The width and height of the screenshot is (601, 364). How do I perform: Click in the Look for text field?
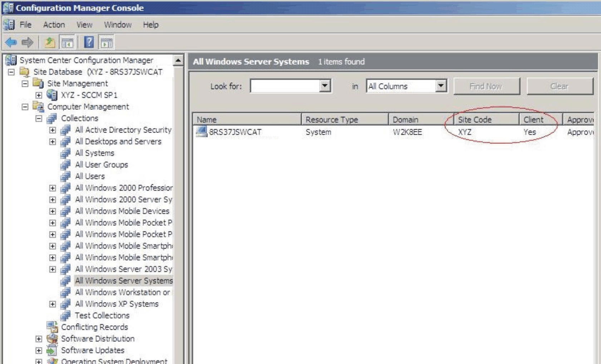point(285,86)
